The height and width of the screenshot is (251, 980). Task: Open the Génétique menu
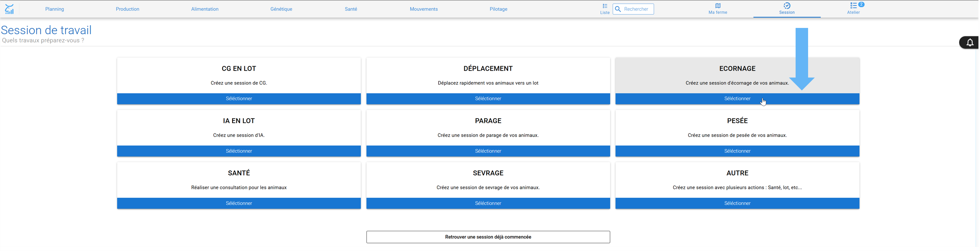(281, 9)
